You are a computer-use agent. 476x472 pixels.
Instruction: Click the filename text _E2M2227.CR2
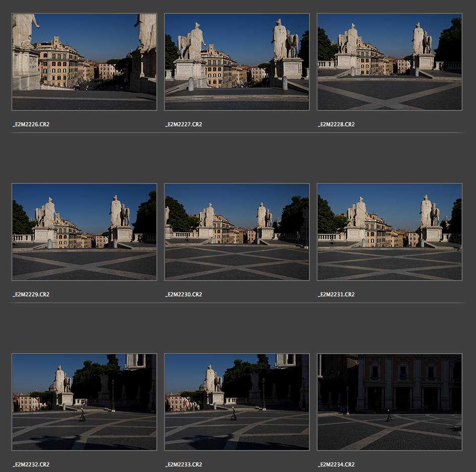(x=184, y=124)
